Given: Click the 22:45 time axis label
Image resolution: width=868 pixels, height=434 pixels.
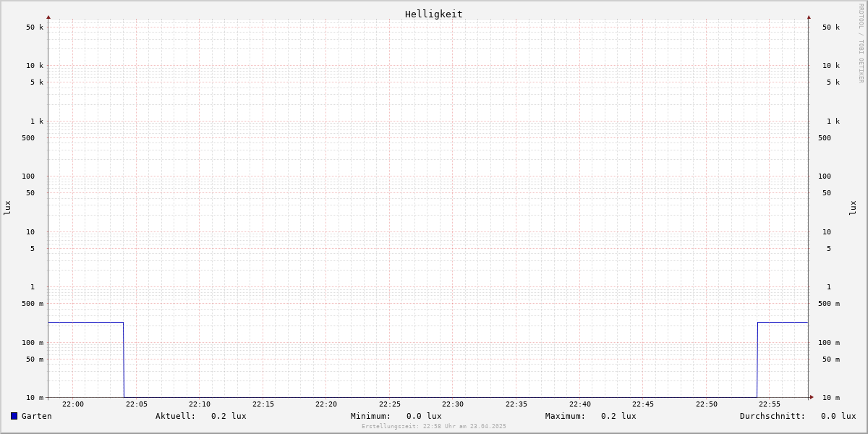Looking at the screenshot, I should click(643, 404).
